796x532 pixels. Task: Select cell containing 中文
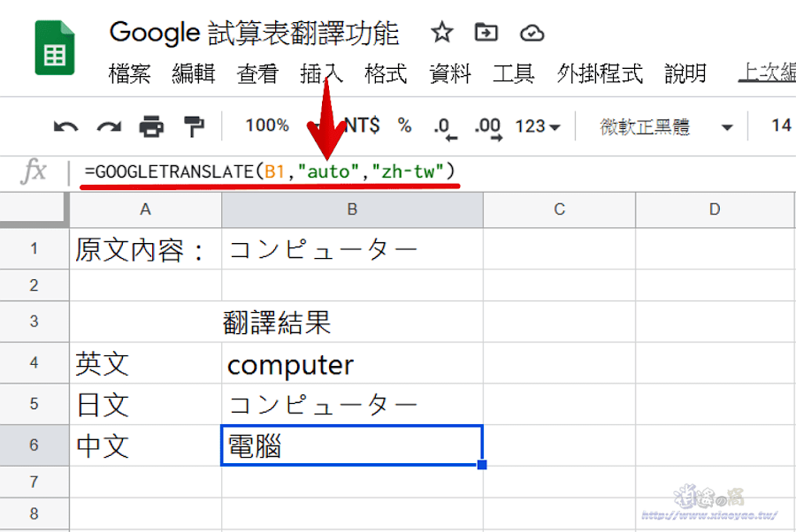click(x=146, y=445)
